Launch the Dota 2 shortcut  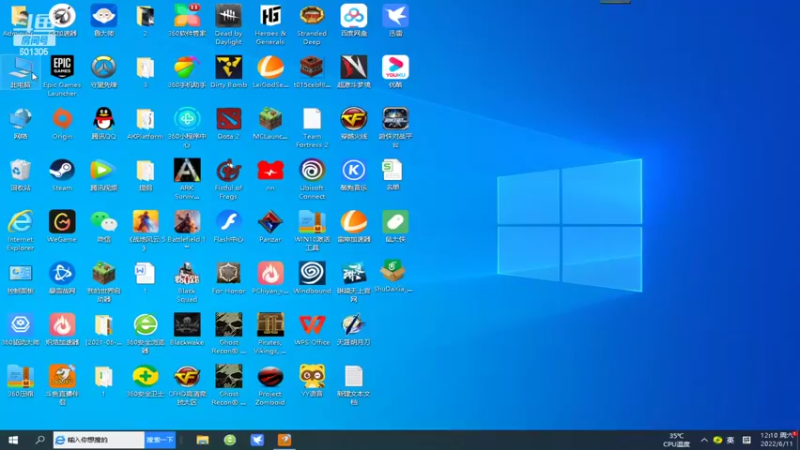click(x=229, y=119)
